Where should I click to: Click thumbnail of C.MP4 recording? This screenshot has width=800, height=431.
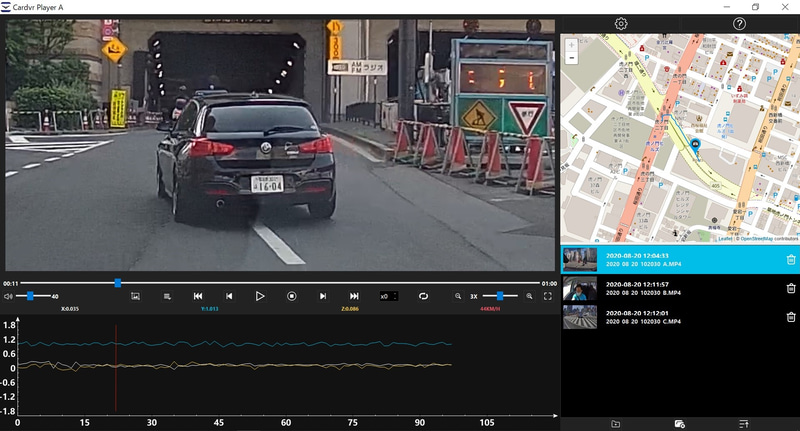[580, 317]
